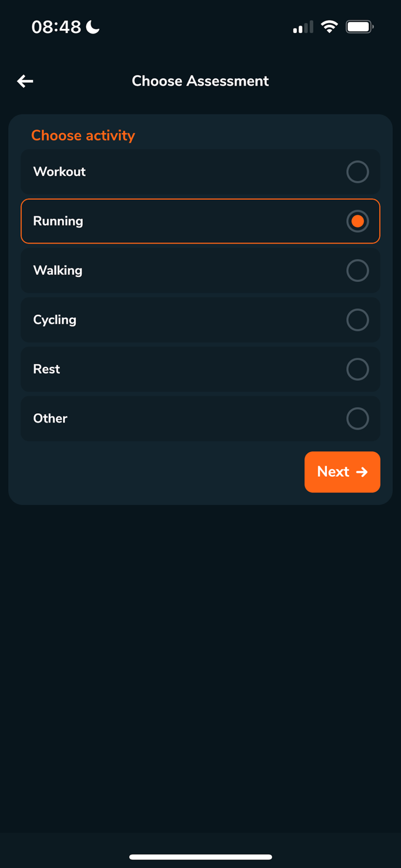Click the Choose activity heading

83,135
